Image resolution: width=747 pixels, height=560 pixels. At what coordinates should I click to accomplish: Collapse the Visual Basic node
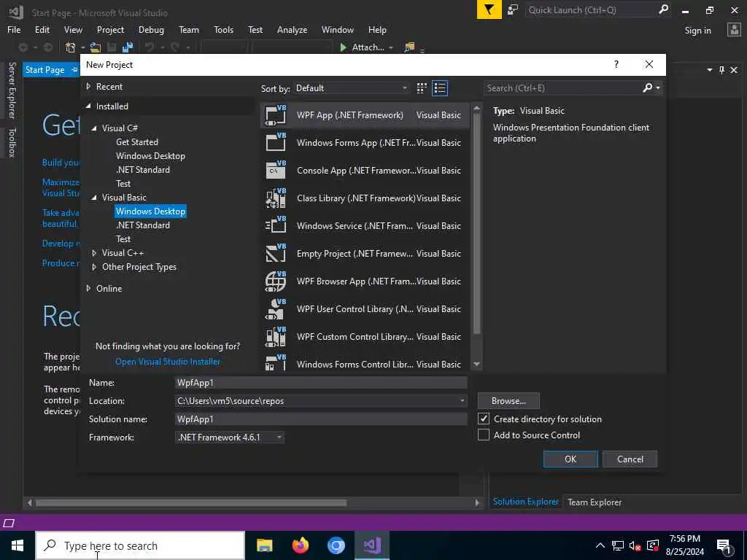[94, 197]
